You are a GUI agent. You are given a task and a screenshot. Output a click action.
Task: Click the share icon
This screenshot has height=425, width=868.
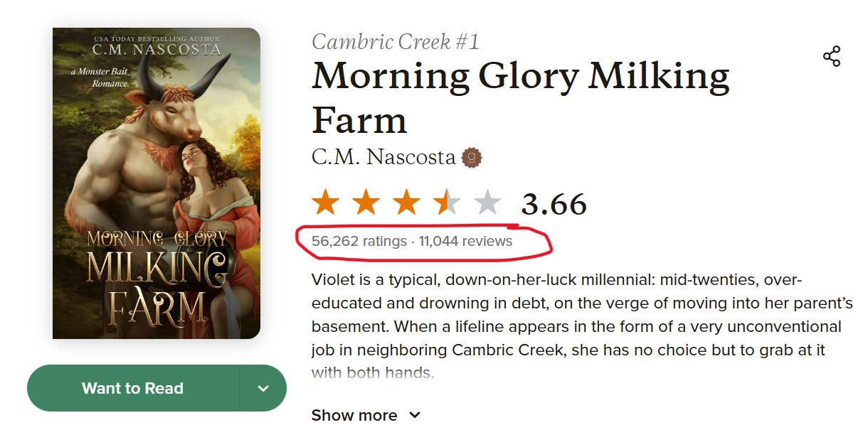point(832,57)
